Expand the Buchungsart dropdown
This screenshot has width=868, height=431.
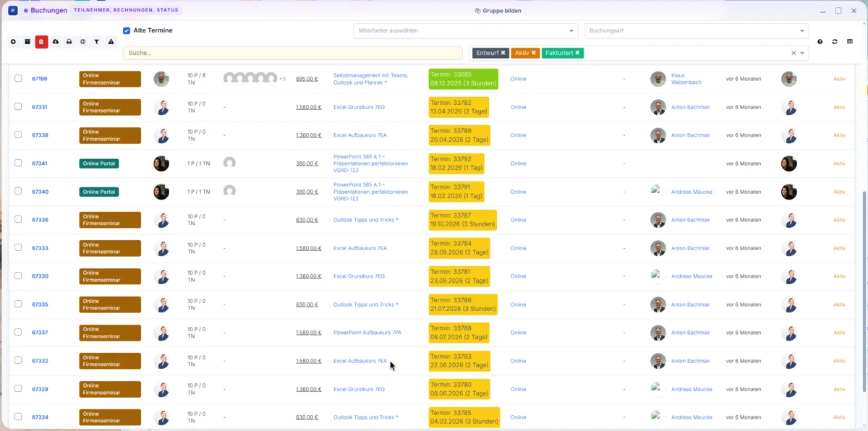pos(697,30)
